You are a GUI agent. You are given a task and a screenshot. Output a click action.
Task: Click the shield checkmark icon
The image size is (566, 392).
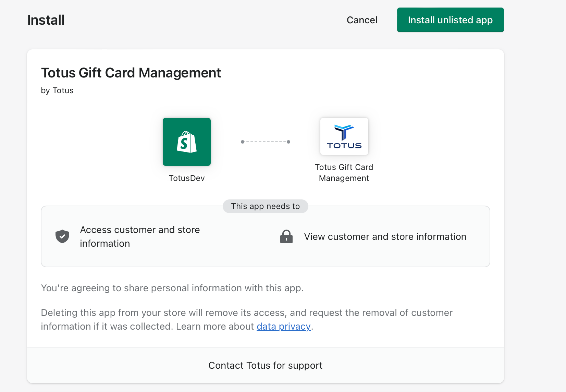pos(62,236)
